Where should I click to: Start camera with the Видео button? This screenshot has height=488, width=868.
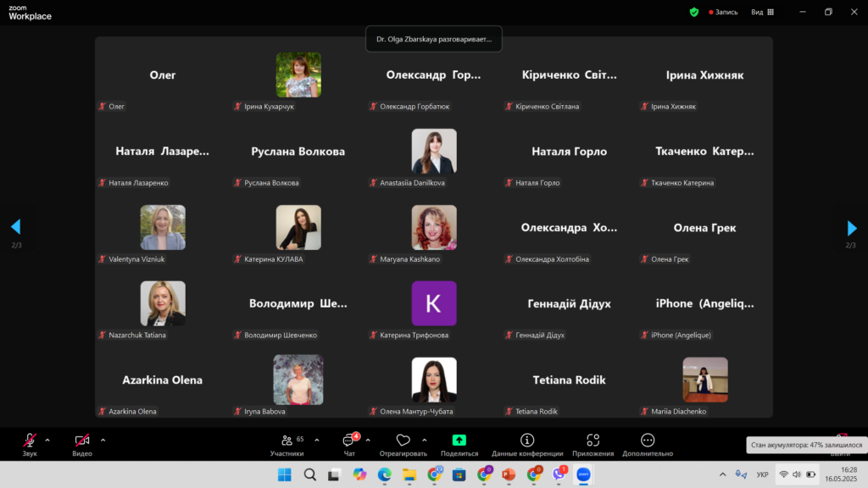click(x=82, y=444)
